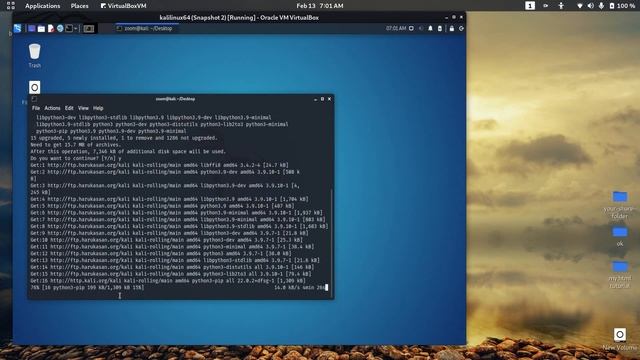
Task: Open the host accessibility menu icon
Action: [561, 6]
